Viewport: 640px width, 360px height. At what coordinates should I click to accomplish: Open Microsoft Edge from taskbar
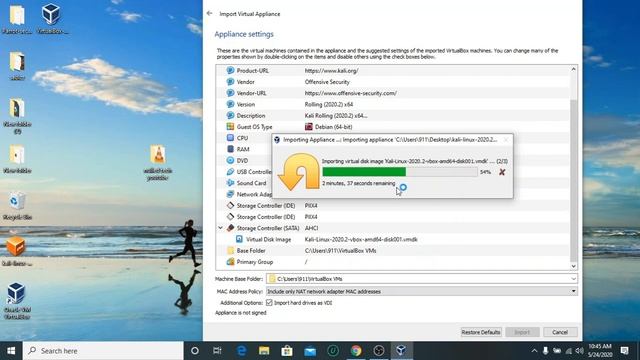tap(242, 351)
